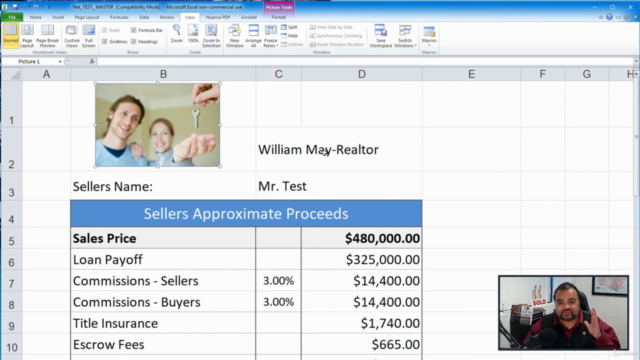
Task: Expand the formula bar
Action: coord(636,61)
